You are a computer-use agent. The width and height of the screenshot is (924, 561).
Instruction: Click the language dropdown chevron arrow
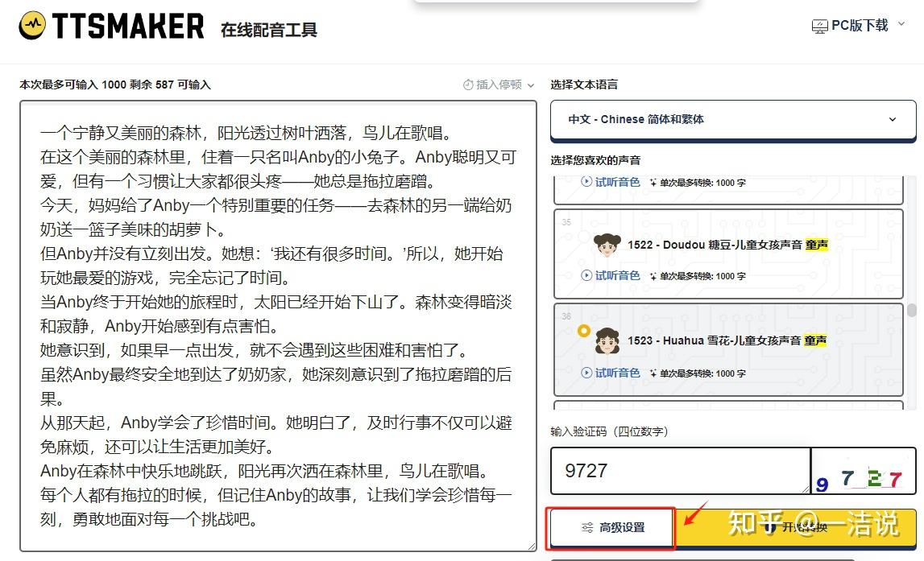pos(892,119)
